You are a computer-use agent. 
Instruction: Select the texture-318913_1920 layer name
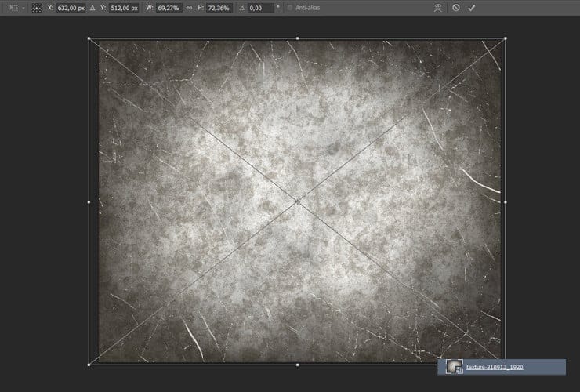pyautogui.click(x=494, y=367)
